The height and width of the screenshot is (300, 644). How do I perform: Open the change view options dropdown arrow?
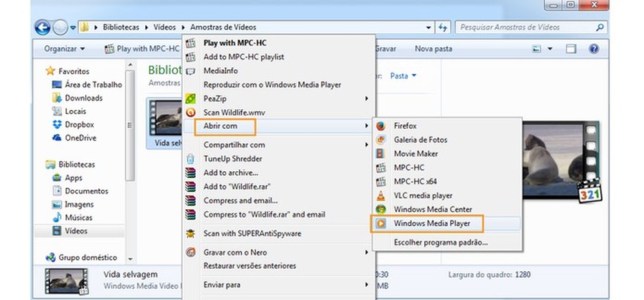point(550,49)
